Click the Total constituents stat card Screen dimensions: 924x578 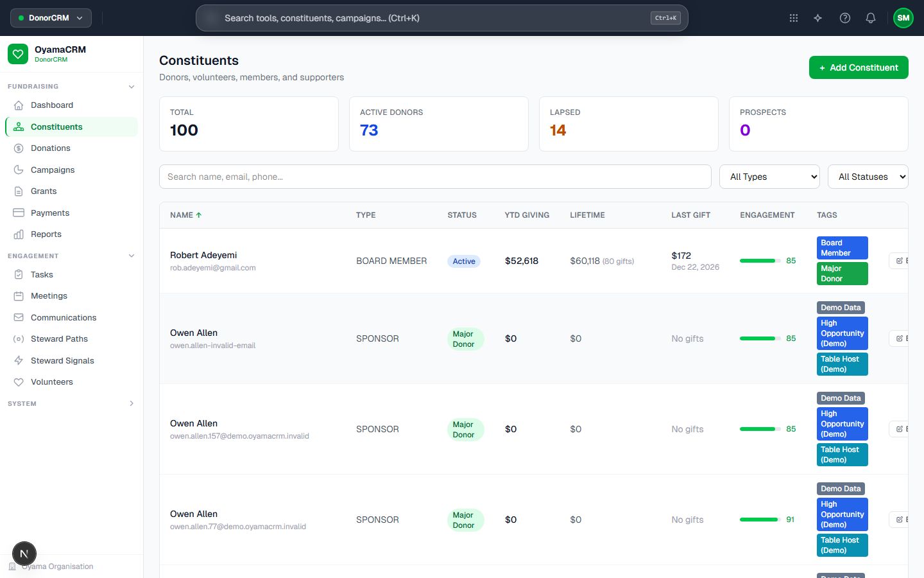(249, 124)
